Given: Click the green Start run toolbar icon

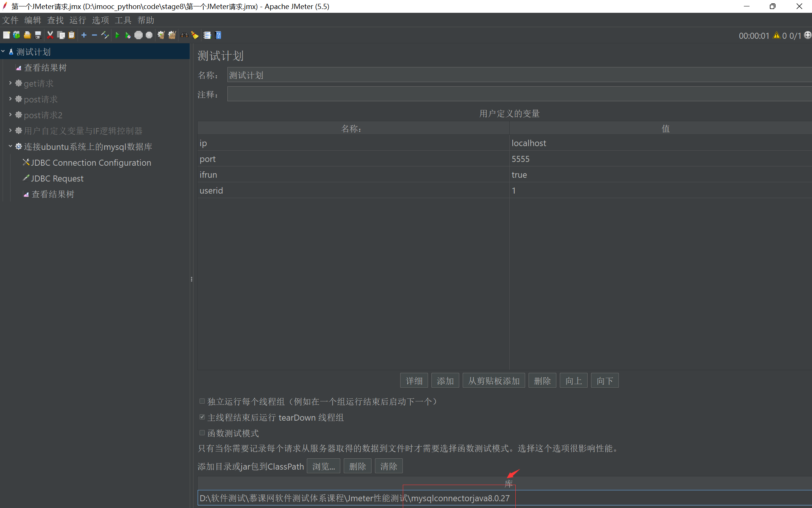Looking at the screenshot, I should click(117, 35).
